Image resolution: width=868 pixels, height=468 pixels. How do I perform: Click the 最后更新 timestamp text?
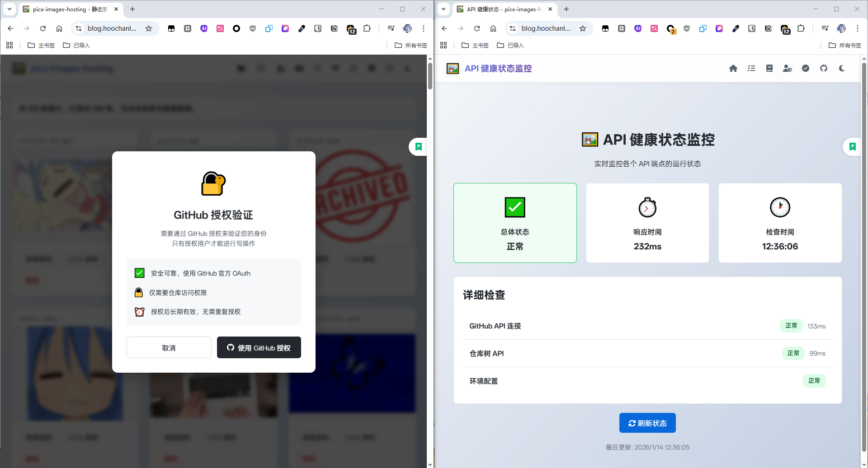pos(647,447)
